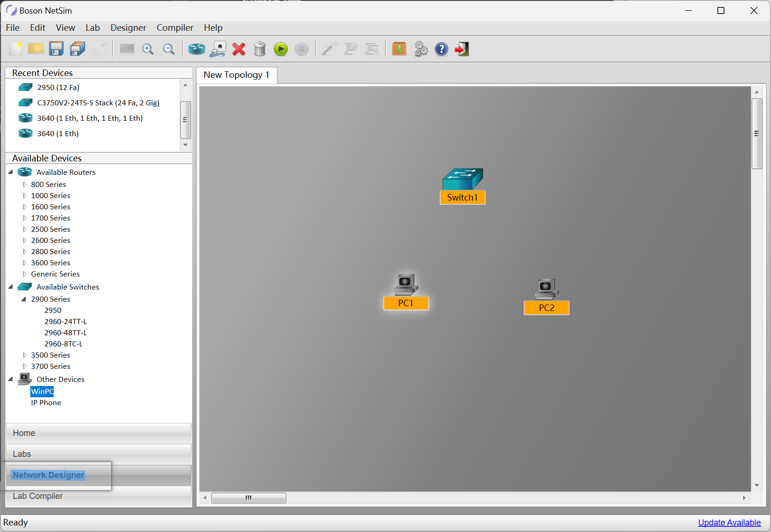Click the magic wand toolbar icon
This screenshot has width=771, height=532.
[x=330, y=49]
